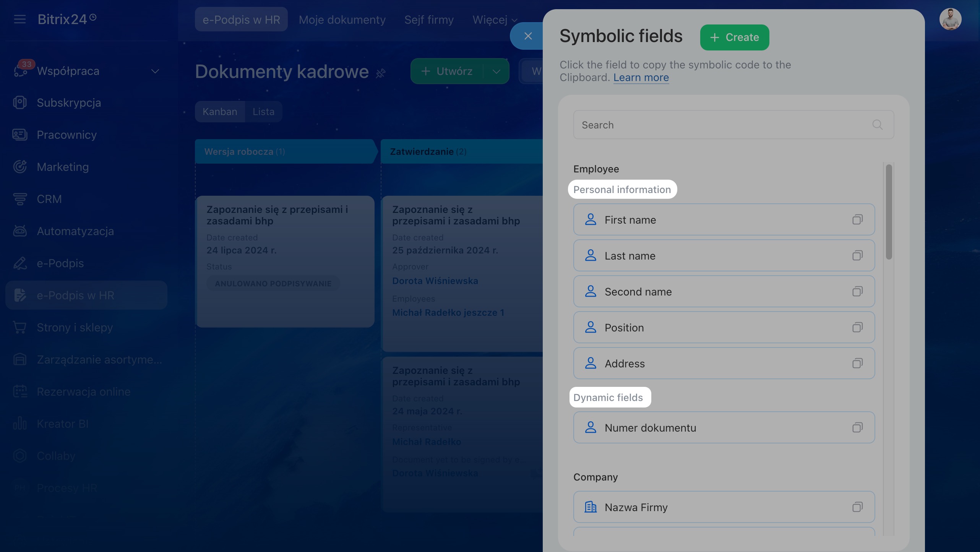This screenshot has width=980, height=552.
Task: Pin the Dokumenty kadrowe page icon
Action: point(381,73)
